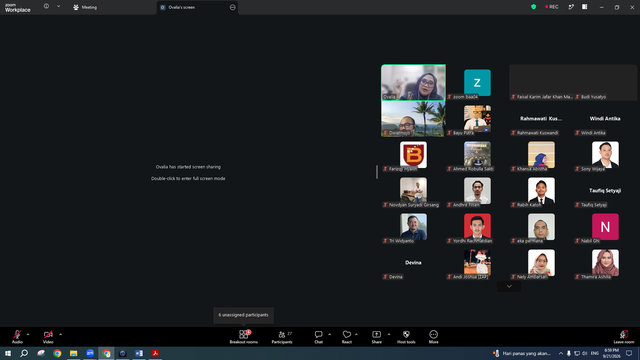
Task: Click Nely Ambarsari participant avatar
Action: coord(541,262)
